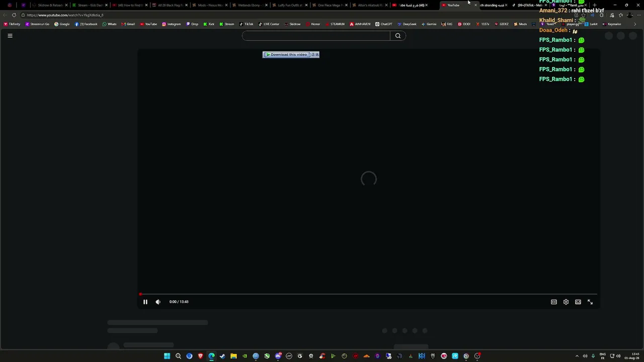
Task: Open the TikTok bookmark
Action: pyautogui.click(x=246, y=24)
